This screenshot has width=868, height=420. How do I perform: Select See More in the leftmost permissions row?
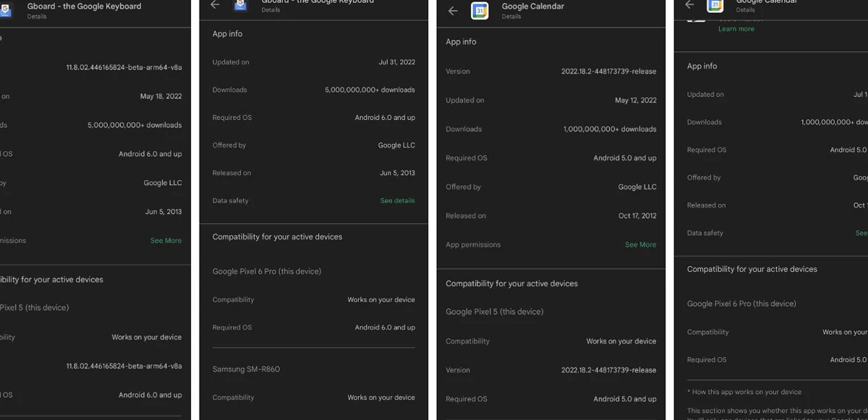(x=166, y=239)
